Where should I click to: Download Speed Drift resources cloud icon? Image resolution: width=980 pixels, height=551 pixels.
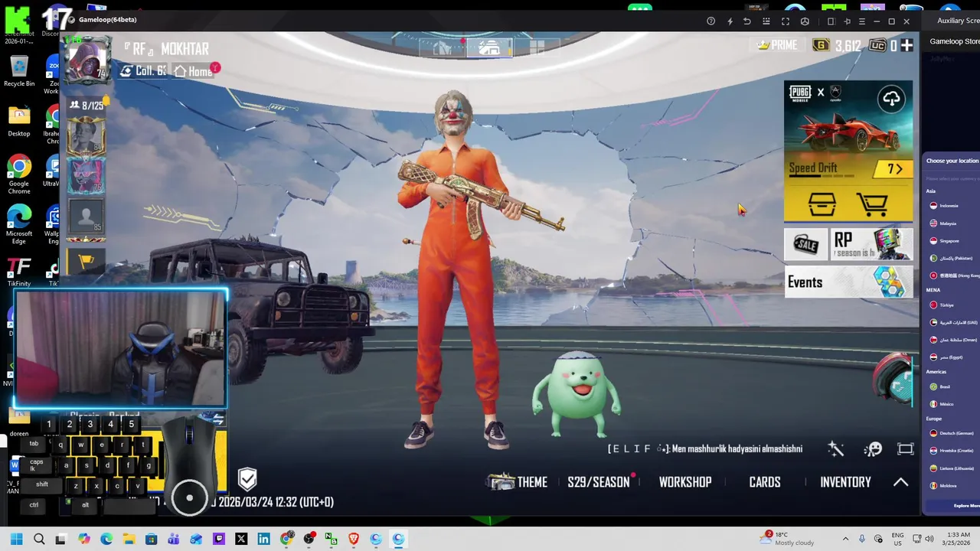point(892,99)
